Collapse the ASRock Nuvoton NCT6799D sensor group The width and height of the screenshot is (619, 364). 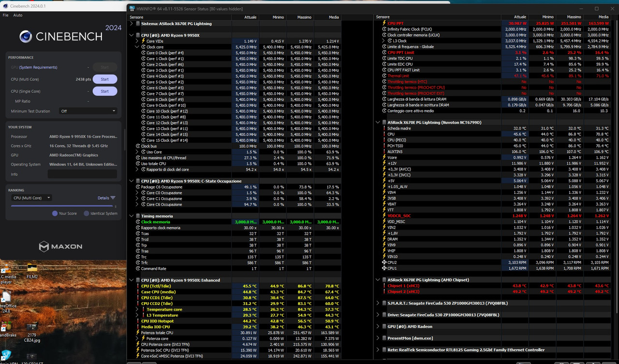click(378, 122)
